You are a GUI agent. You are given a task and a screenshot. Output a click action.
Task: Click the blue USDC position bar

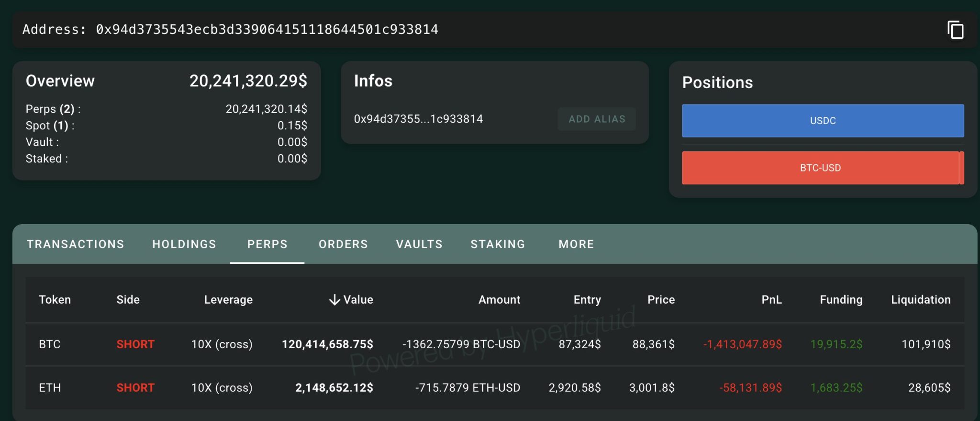(x=823, y=121)
